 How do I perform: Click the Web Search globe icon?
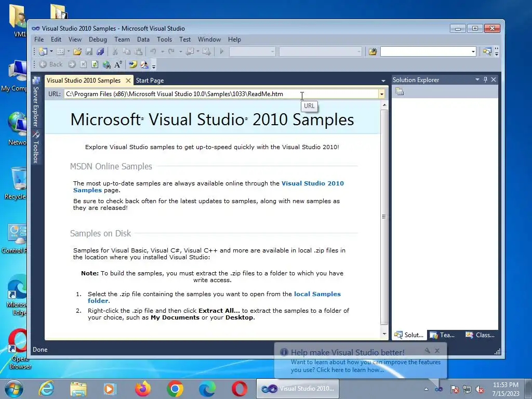(x=107, y=64)
